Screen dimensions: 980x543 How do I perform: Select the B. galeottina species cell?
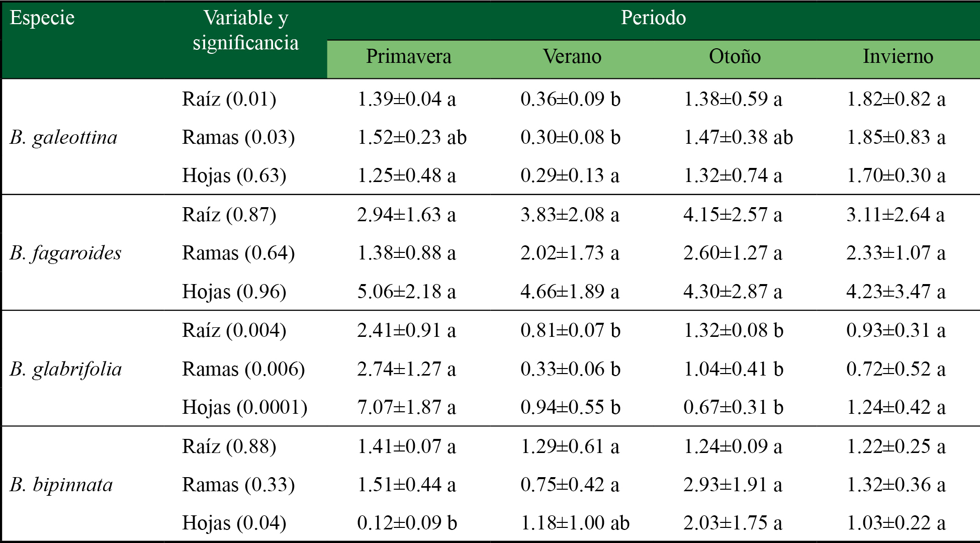coord(63,137)
